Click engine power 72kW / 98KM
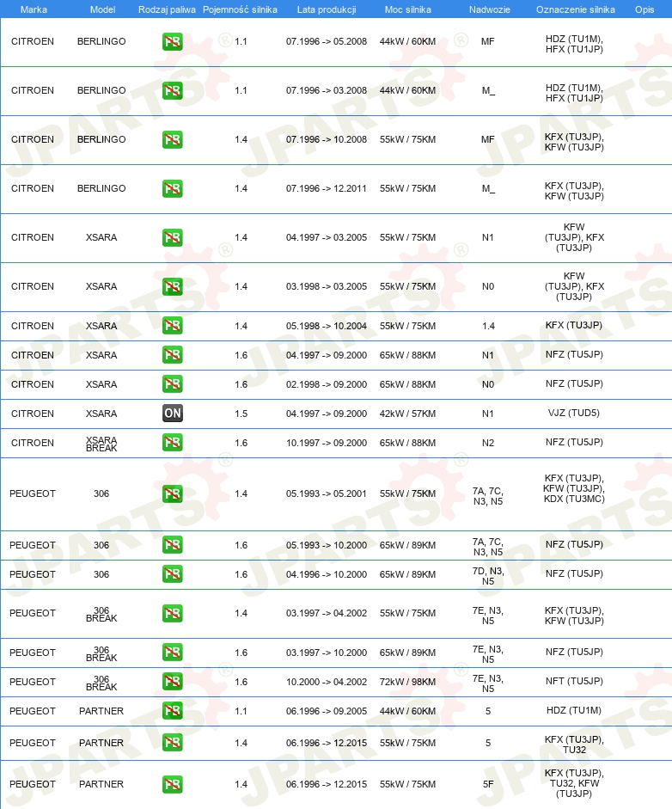Viewport: 672px width, 809px height. tap(407, 682)
